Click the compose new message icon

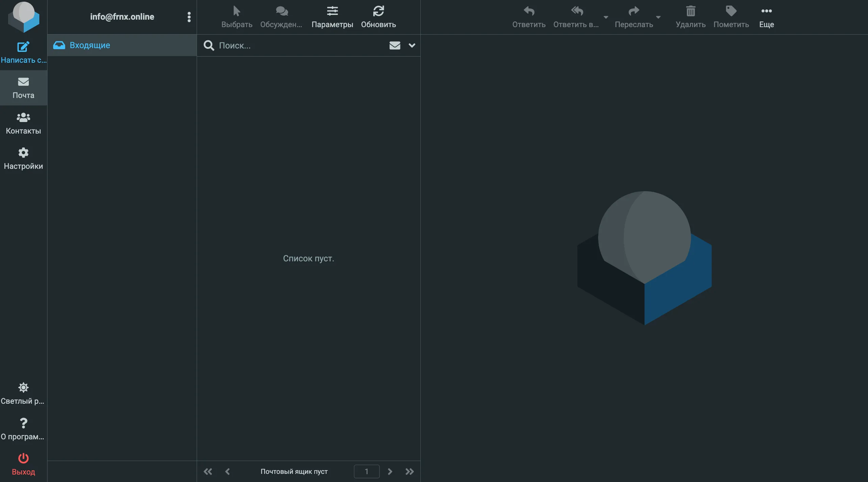click(x=23, y=47)
